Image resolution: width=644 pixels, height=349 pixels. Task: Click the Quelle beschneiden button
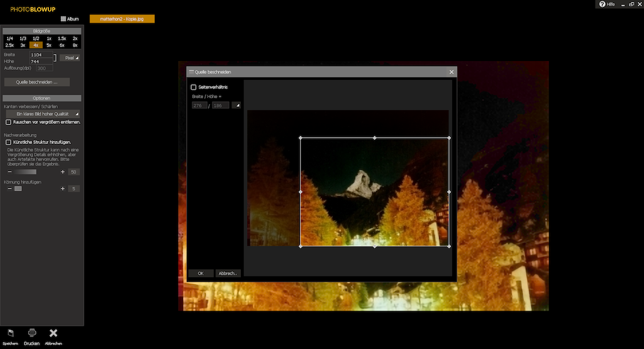(36, 82)
